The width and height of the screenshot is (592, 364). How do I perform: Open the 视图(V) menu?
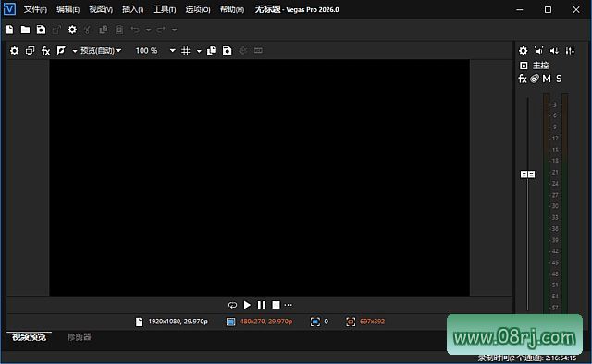(x=101, y=9)
